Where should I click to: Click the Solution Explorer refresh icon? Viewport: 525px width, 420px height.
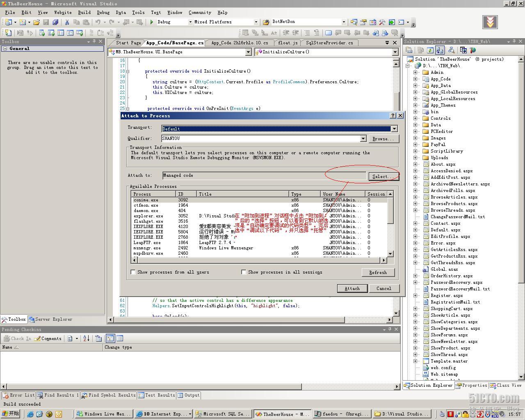[x=430, y=50]
